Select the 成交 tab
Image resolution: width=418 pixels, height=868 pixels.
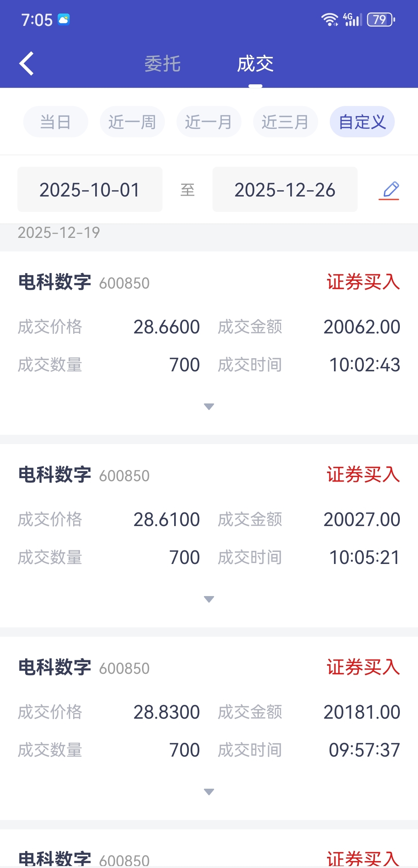coord(255,64)
